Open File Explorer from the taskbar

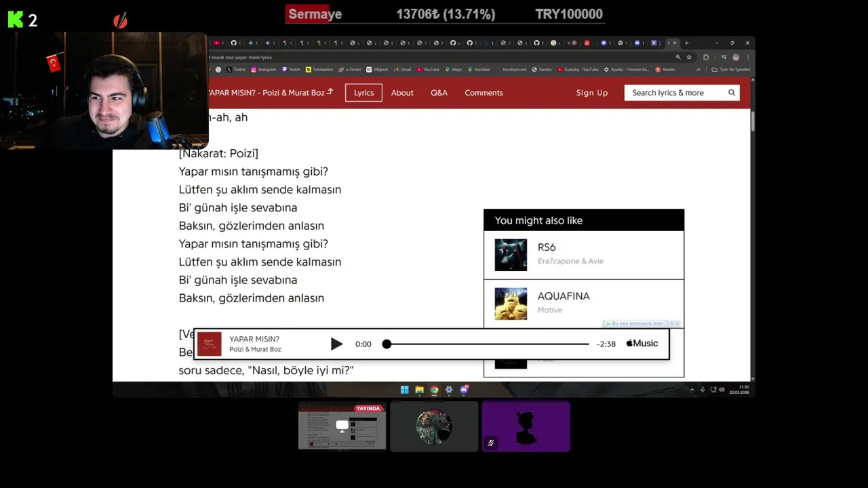(420, 390)
